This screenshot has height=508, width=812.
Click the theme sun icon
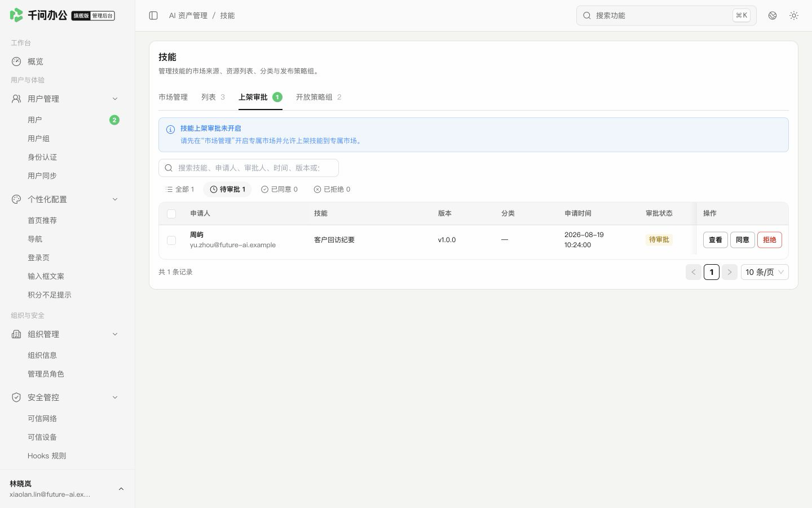coord(794,16)
